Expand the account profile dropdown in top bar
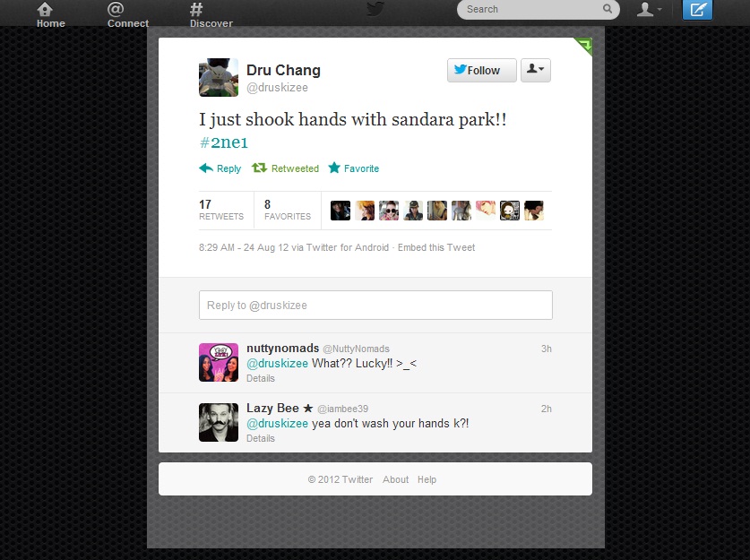The width and height of the screenshot is (750, 560). [x=649, y=9]
